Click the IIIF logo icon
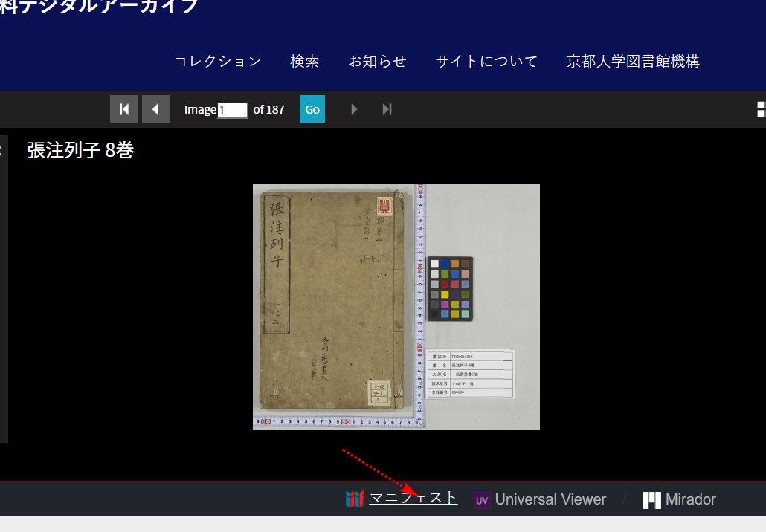The image size is (766, 532). click(x=355, y=499)
